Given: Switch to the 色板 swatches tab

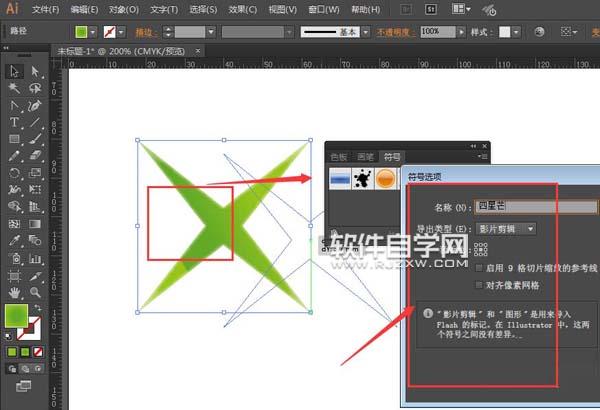Looking at the screenshot, I should [338, 157].
